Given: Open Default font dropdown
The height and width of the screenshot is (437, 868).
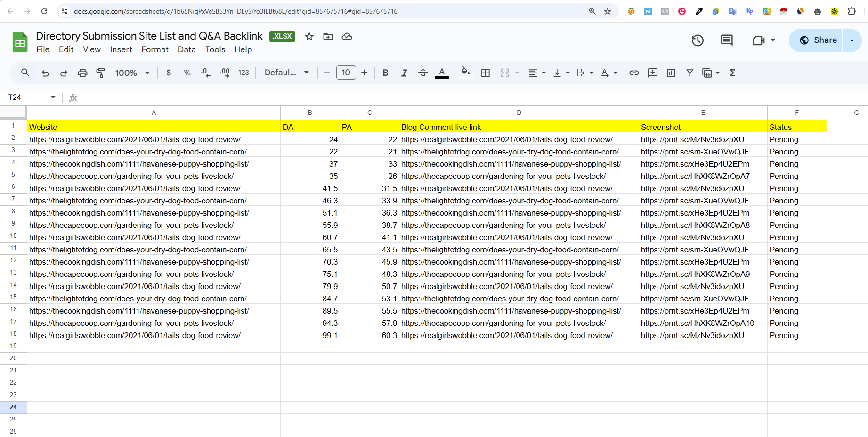Looking at the screenshot, I should 286,73.
